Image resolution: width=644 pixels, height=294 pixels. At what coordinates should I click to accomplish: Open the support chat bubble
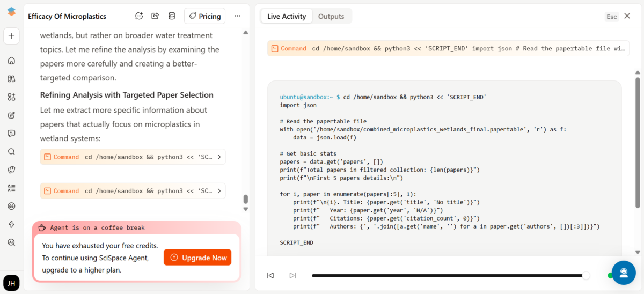(x=624, y=272)
